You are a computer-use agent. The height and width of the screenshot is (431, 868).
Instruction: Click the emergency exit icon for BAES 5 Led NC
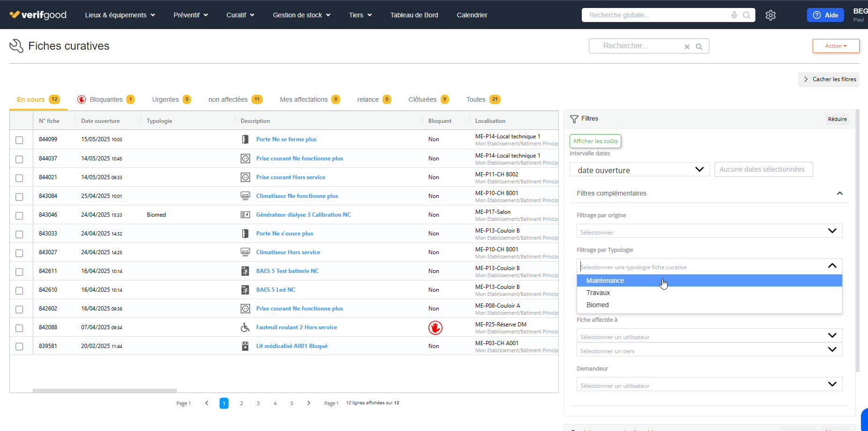[x=245, y=290]
